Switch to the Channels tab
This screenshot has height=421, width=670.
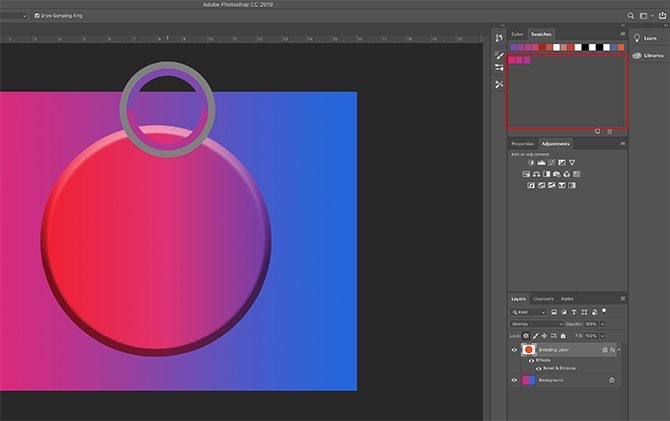point(543,299)
